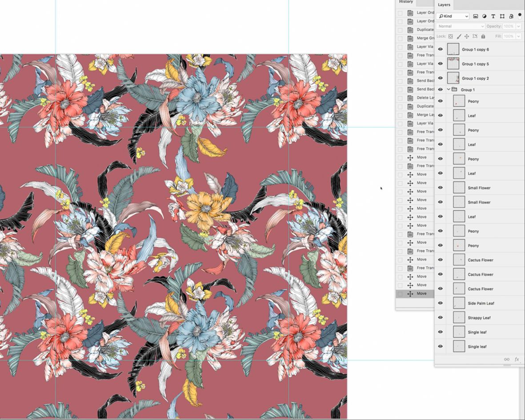
Task: Select the 'Strappy Leaf' layer name
Action: coord(479,318)
